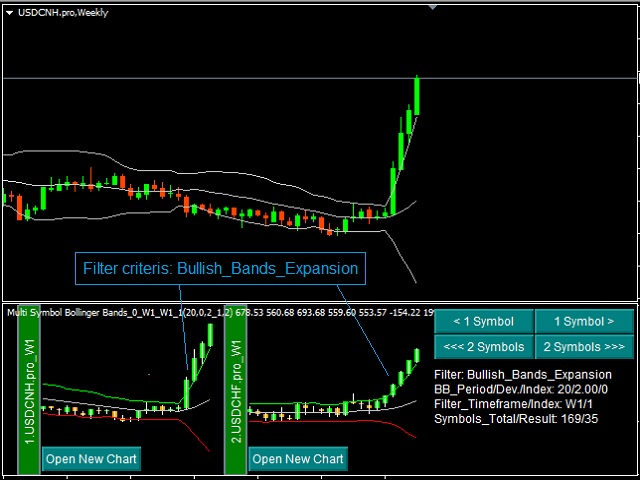The height and width of the screenshot is (480, 640).
Task: Select the 2.USDCHF.pro_W1 green label bar
Action: [236, 390]
